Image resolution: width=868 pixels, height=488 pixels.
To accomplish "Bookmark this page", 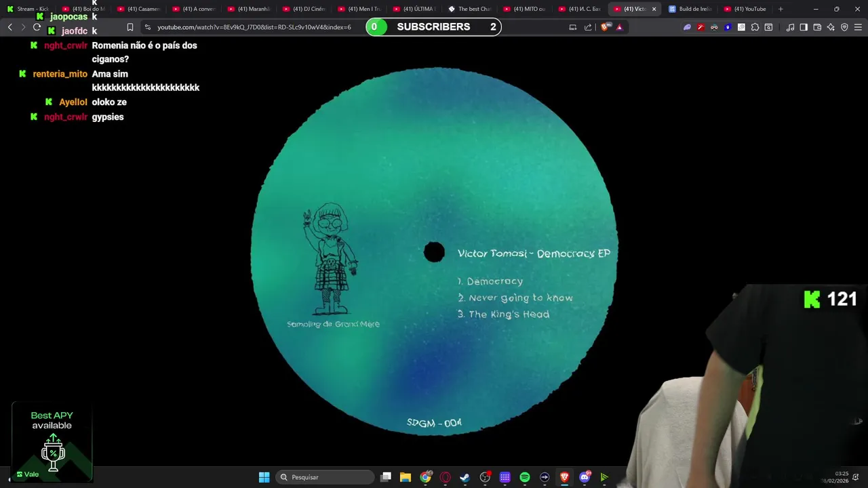I will 130,27.
